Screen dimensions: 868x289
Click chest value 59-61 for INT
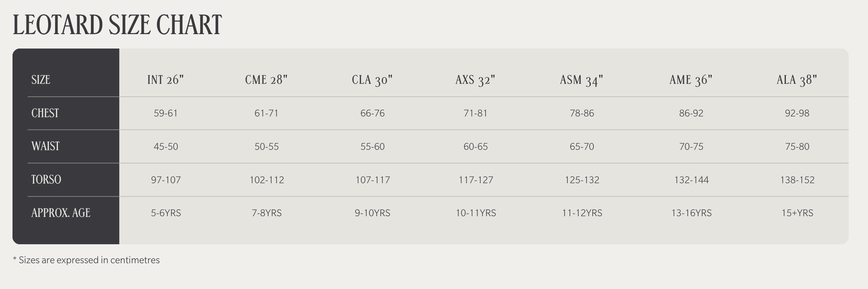tap(165, 113)
